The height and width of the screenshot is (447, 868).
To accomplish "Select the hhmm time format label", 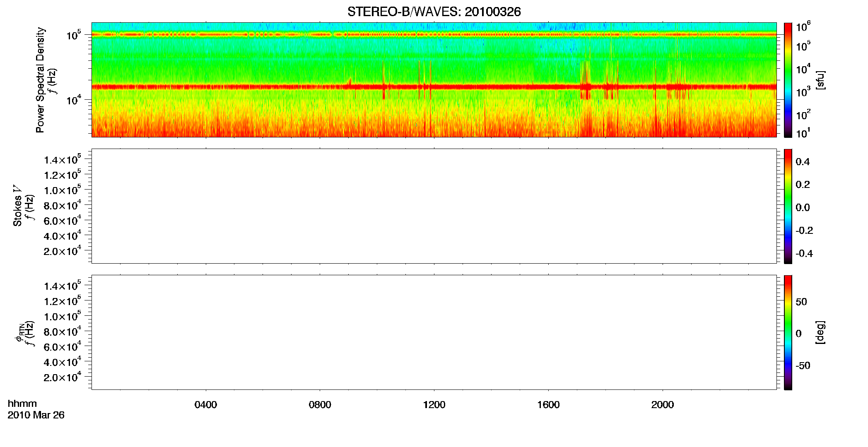I will pyautogui.click(x=22, y=404).
